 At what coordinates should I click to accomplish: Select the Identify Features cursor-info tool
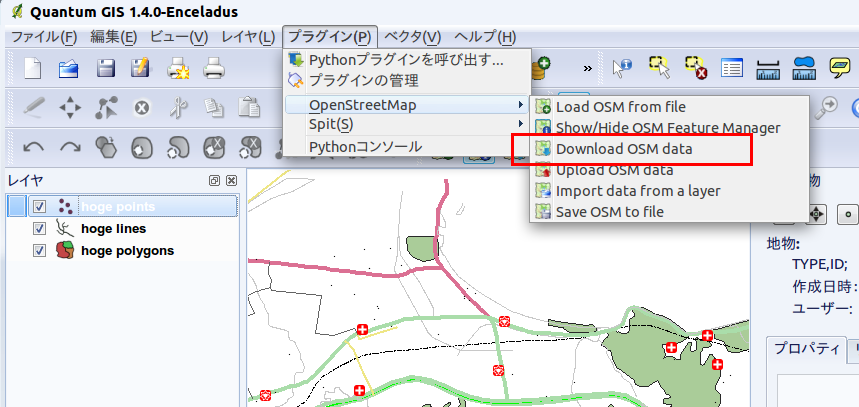[x=622, y=68]
